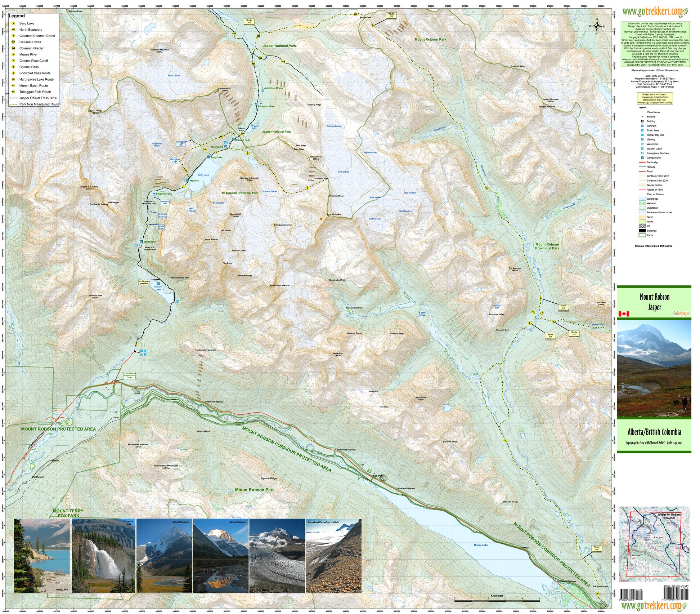Image resolution: width=700 pixels, height=614 pixels.
Task: Click the Snowbird Pass-Ree Icefield photo
Action: [333, 556]
